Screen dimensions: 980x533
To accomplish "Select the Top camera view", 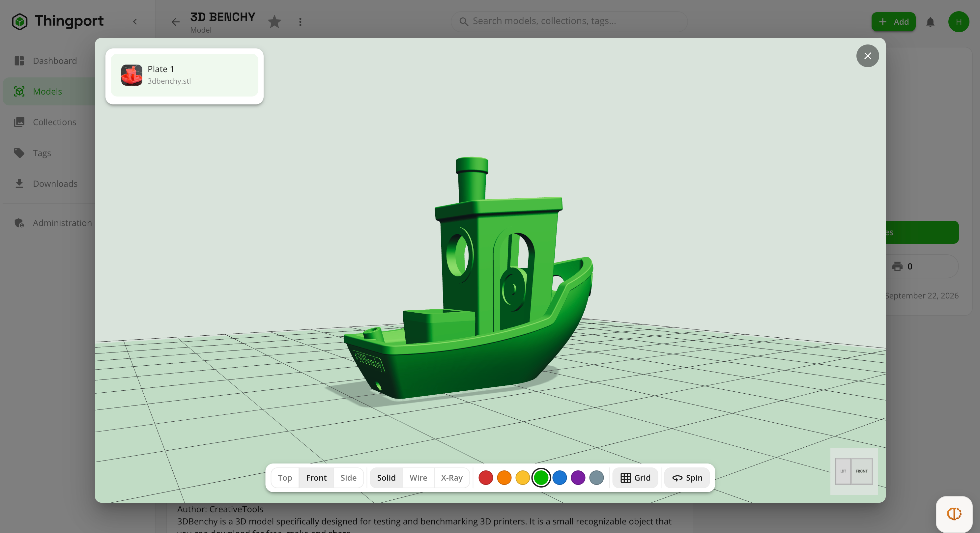I will pyautogui.click(x=285, y=477).
